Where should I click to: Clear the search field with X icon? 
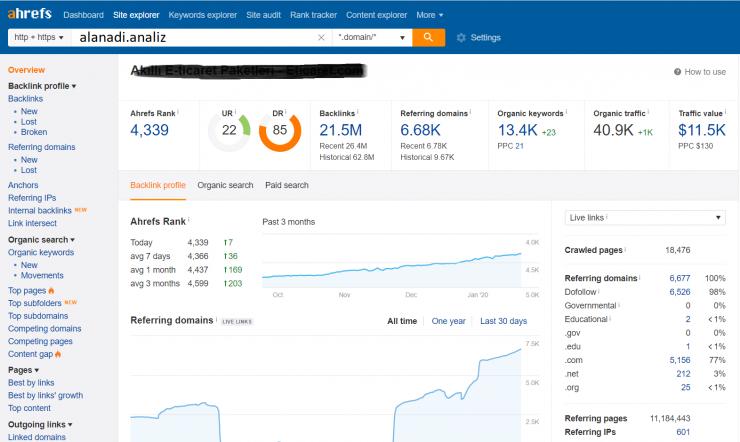pyautogui.click(x=321, y=37)
